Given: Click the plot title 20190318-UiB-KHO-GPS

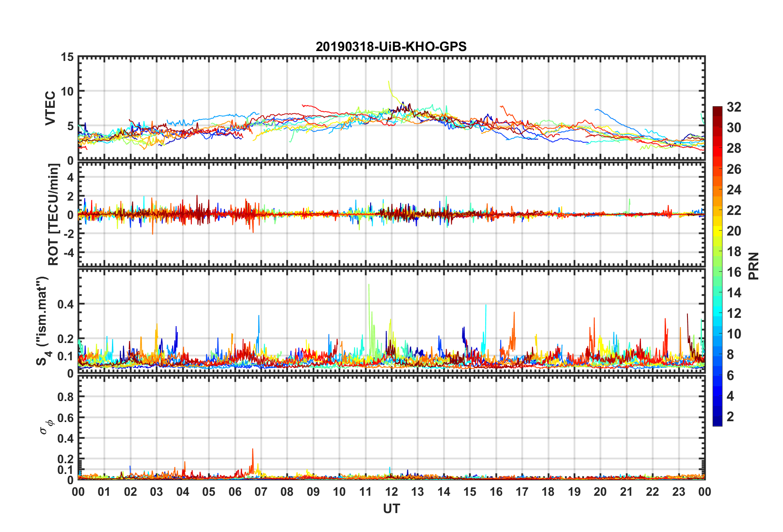Looking at the screenshot, I should 391,47.
